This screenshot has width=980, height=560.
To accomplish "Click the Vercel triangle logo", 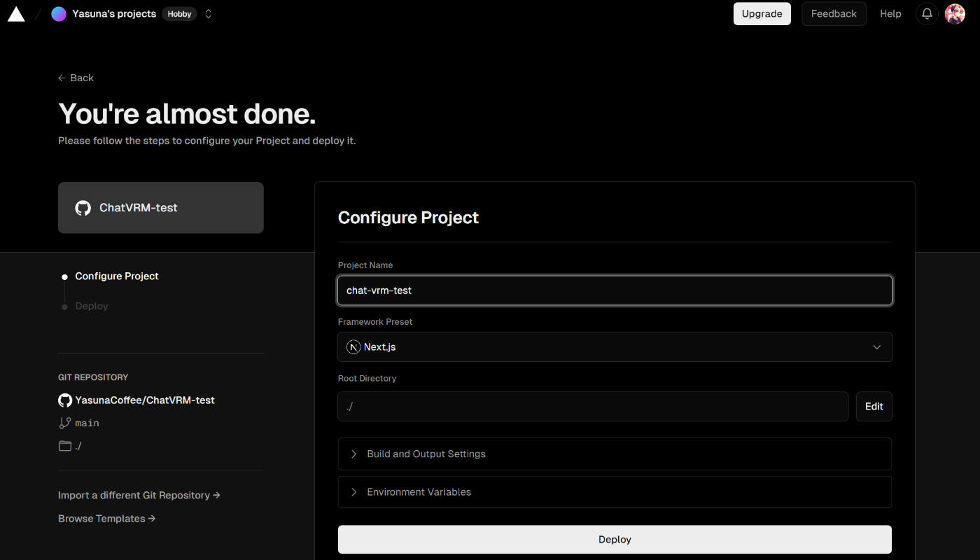I will point(16,13).
